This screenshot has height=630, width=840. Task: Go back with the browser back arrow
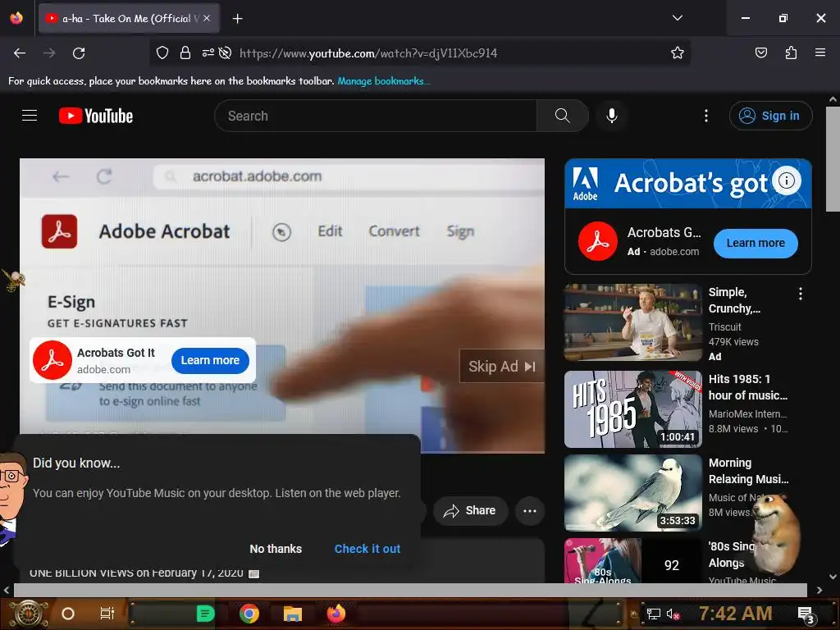pos(20,53)
